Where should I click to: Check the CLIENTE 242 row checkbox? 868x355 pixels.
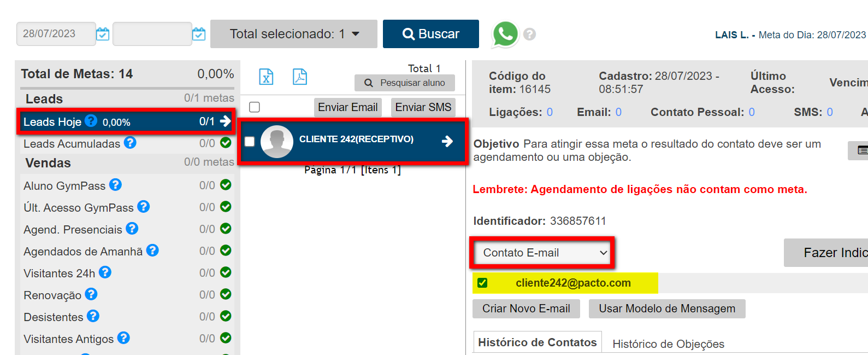pyautogui.click(x=250, y=142)
